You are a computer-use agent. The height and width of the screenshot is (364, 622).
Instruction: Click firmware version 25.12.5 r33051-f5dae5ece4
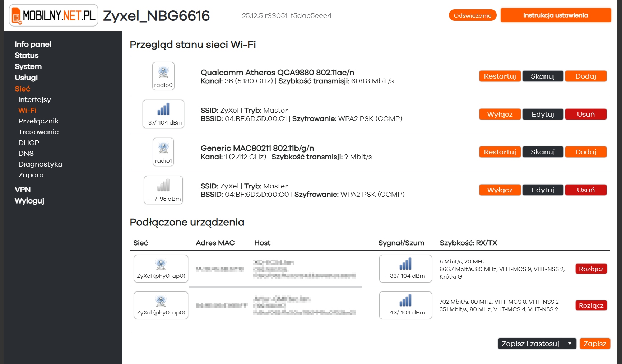pos(287,15)
